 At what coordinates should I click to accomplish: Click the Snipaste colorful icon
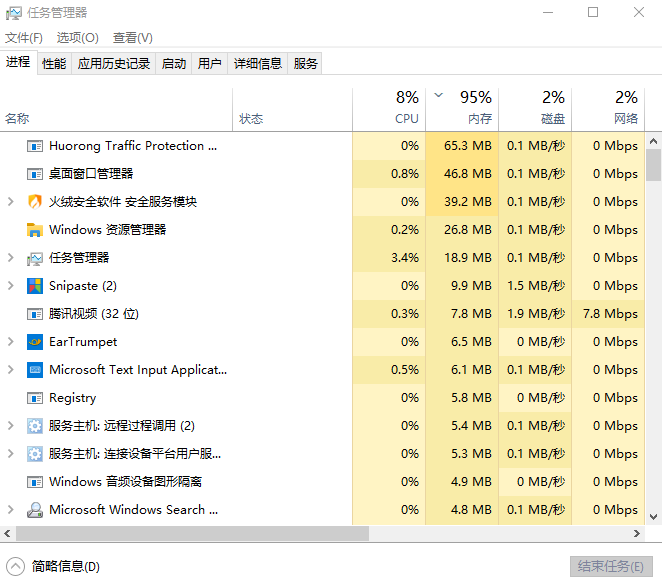(35, 286)
